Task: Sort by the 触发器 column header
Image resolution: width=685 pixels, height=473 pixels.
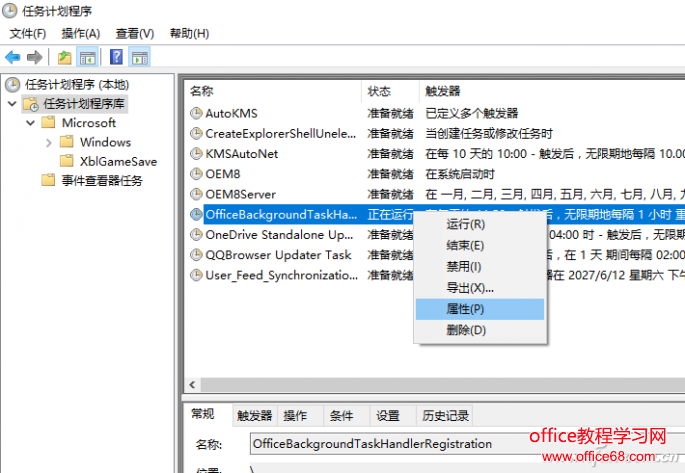Action: click(x=552, y=91)
